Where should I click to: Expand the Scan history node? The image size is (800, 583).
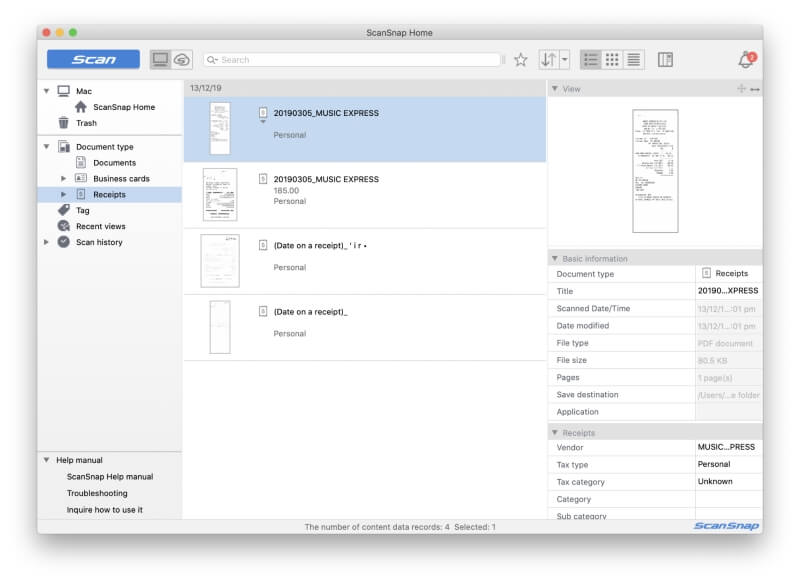tap(46, 242)
